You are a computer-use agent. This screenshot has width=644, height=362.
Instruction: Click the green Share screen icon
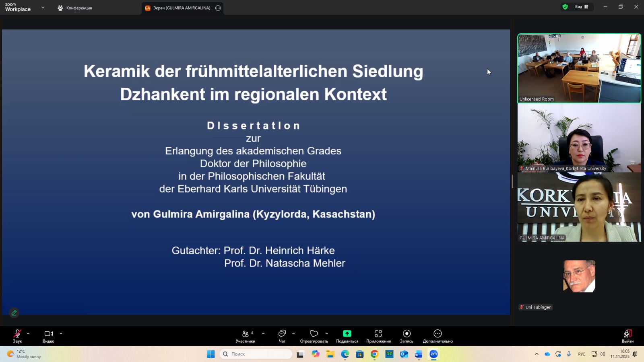pyautogui.click(x=347, y=334)
